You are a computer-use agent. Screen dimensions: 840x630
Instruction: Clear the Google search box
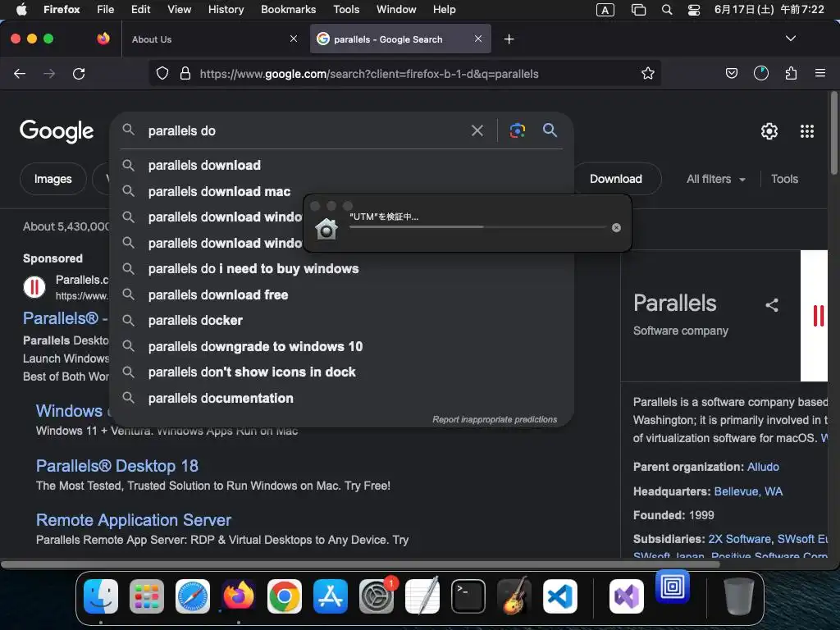pyautogui.click(x=477, y=130)
